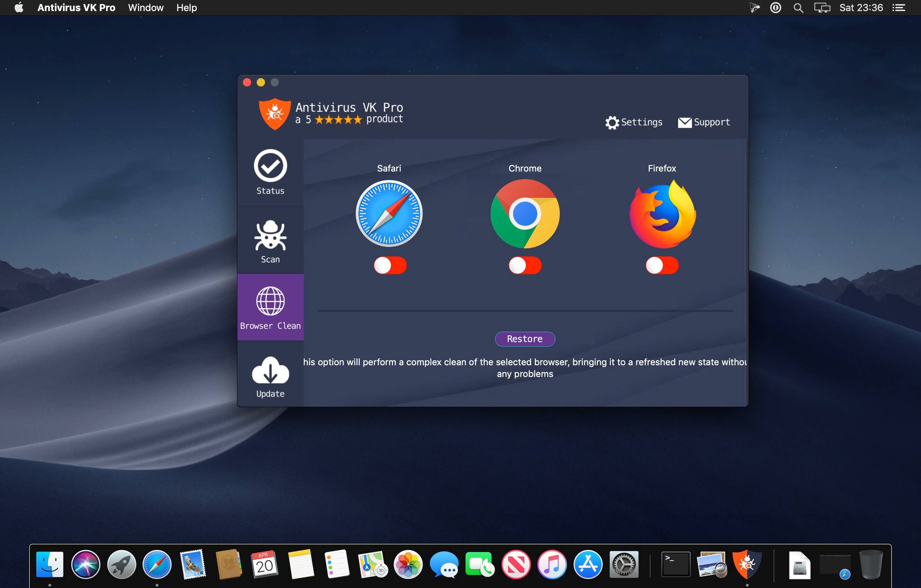921x588 pixels.
Task: Click the "Firefox" label above the browser icons
Action: tap(662, 168)
